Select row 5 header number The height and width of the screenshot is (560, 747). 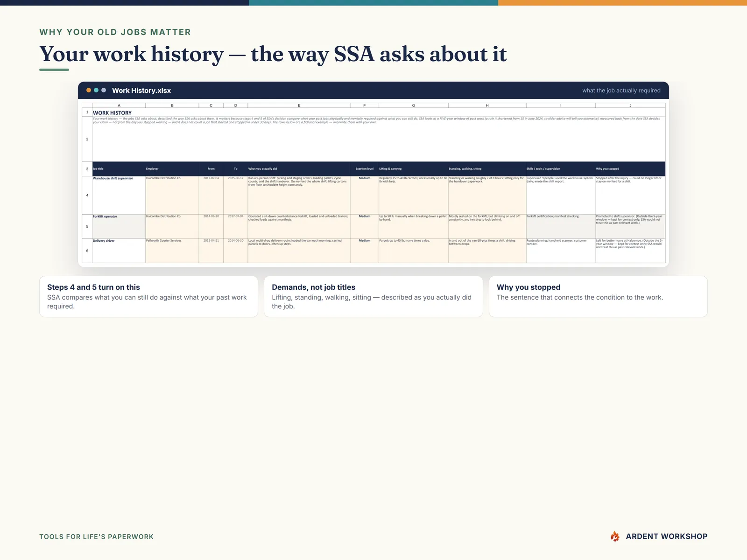(x=87, y=226)
